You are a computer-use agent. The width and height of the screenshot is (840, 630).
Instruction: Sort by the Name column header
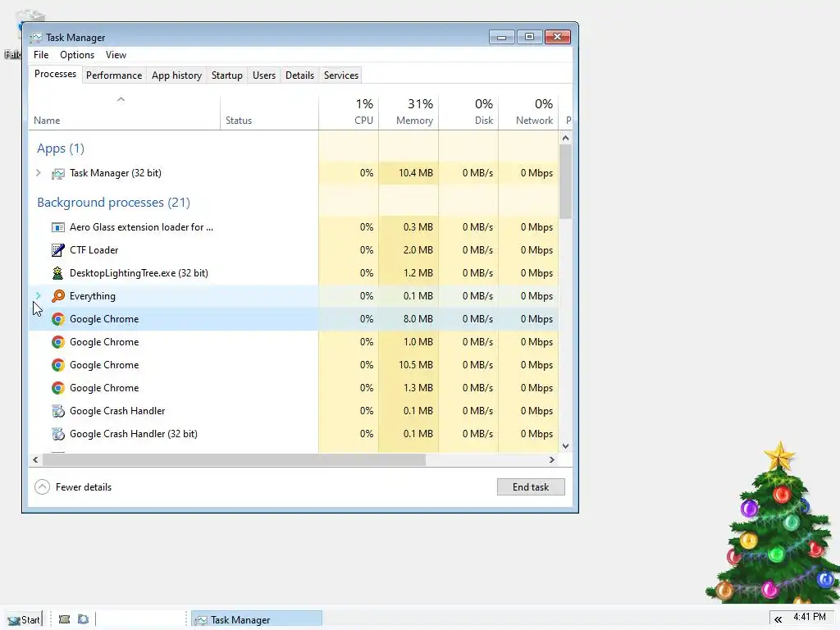tap(124, 112)
